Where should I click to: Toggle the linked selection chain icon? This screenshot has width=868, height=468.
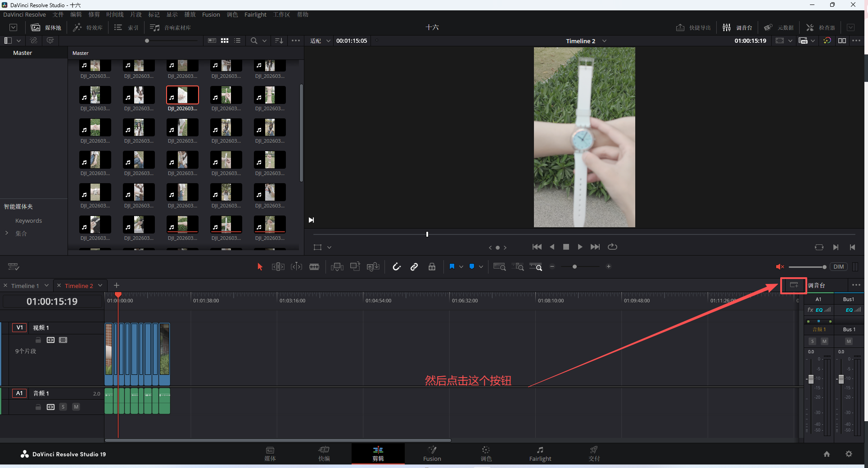tap(414, 267)
